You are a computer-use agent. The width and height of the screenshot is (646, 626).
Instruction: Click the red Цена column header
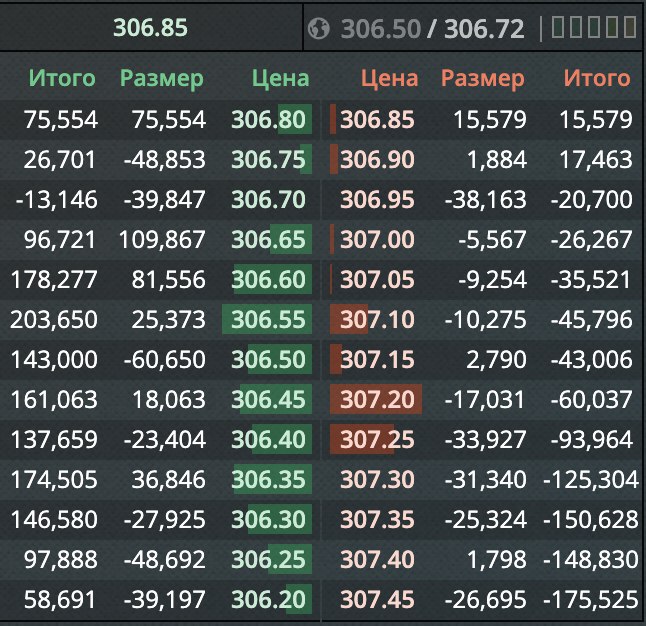pos(389,78)
